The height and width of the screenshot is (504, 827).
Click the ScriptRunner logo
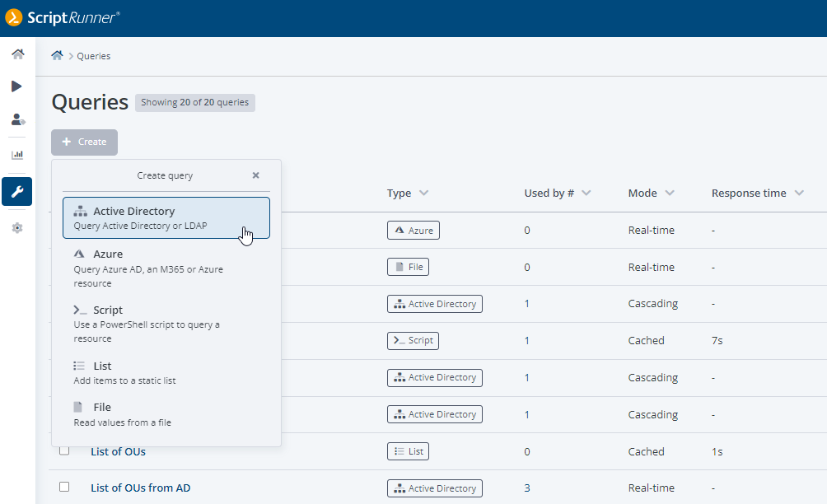(x=63, y=17)
